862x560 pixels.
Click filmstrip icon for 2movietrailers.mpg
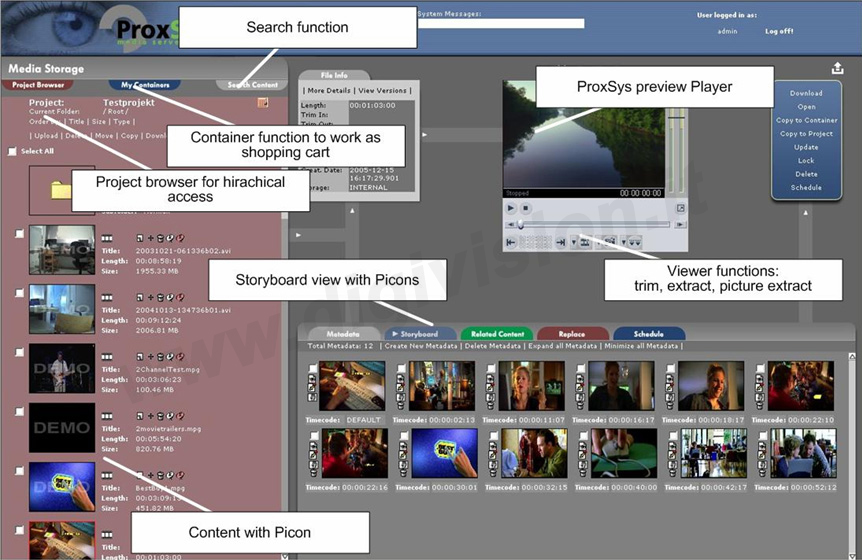[x=107, y=416]
